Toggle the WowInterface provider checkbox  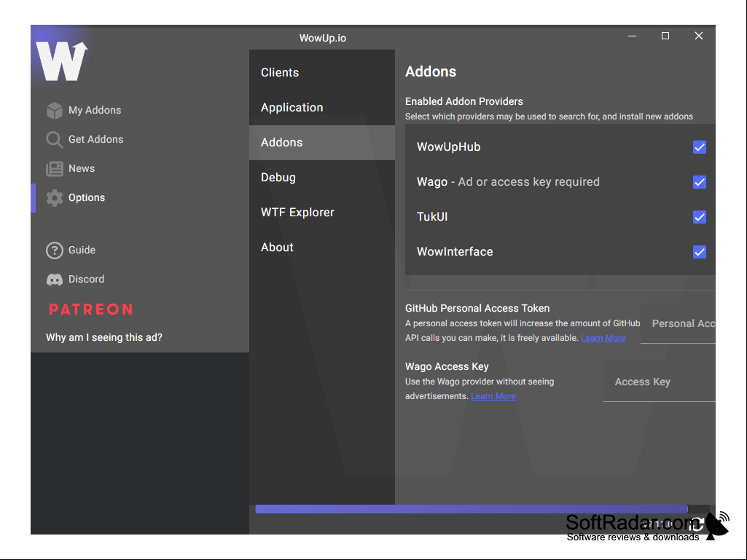(x=700, y=252)
